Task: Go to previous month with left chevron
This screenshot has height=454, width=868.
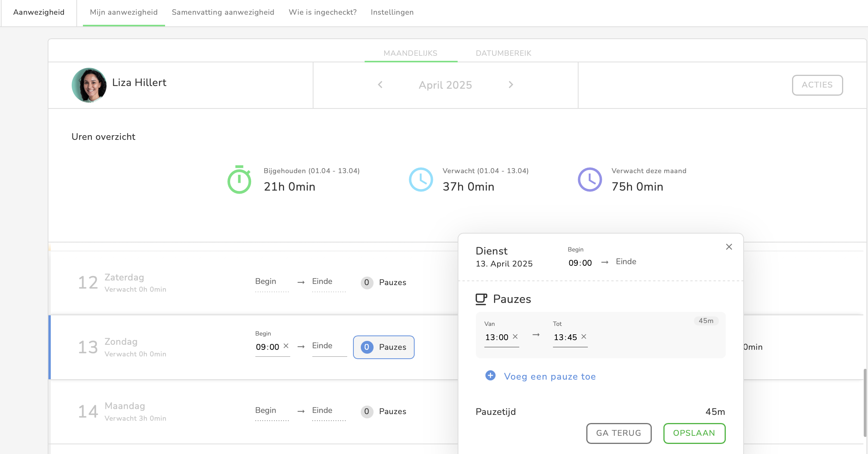Action: (x=380, y=85)
